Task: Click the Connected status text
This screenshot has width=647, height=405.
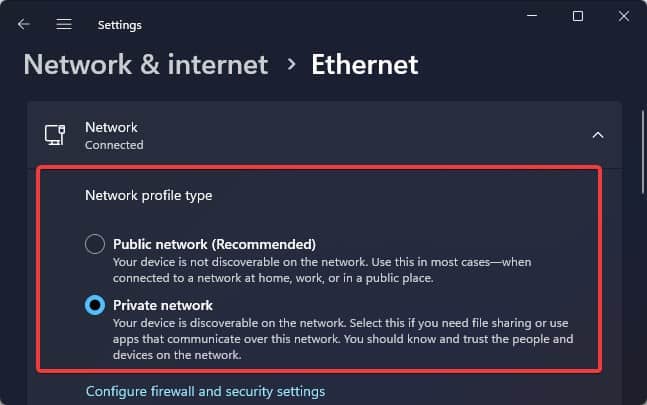Action: point(114,145)
